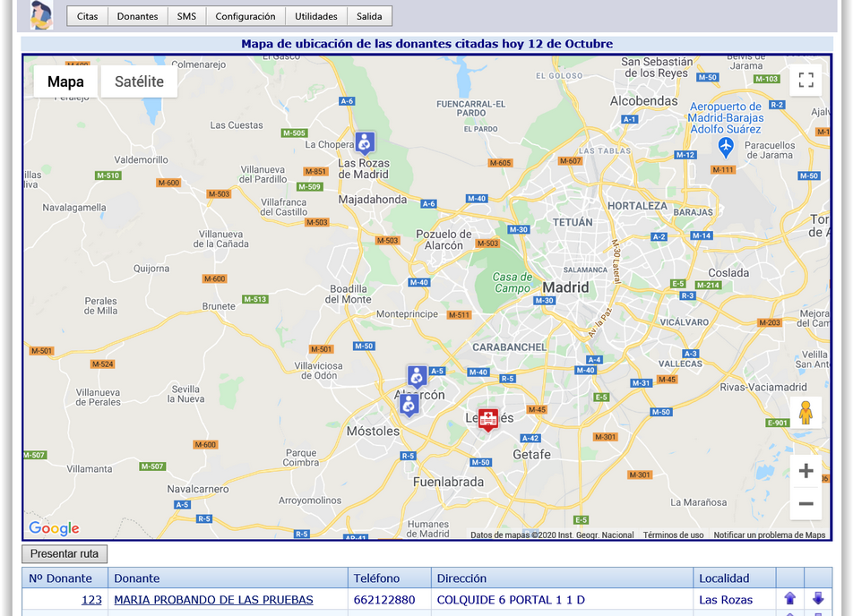Click the Navalcarnero label on the map

pos(198,489)
